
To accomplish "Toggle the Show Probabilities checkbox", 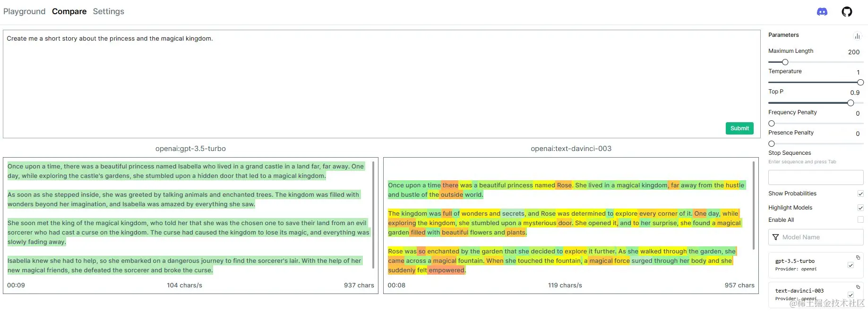I will coord(860,193).
